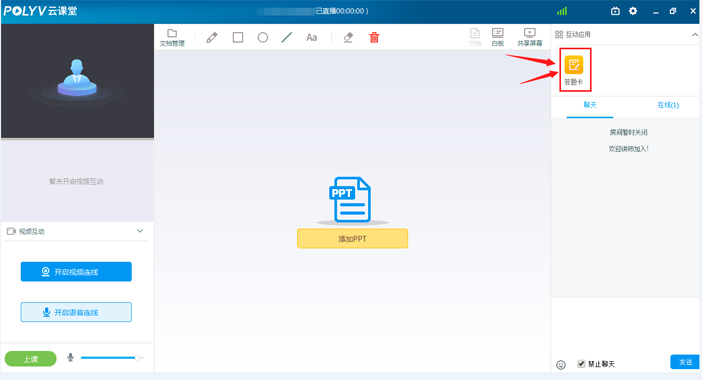702x380 pixels.
Task: Open the 文档管理 document manager
Action: pos(172,38)
